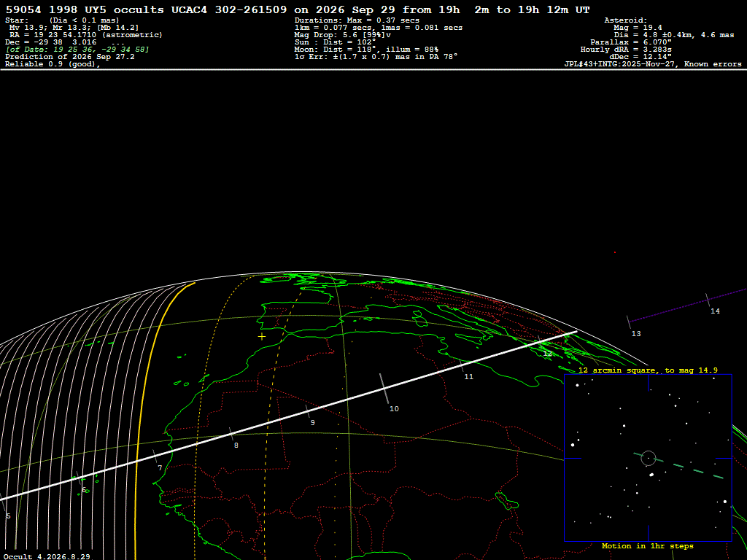Click the 'Occult 4.2026.8.29' version text
This screenshot has height=560, width=747.
[47, 556]
